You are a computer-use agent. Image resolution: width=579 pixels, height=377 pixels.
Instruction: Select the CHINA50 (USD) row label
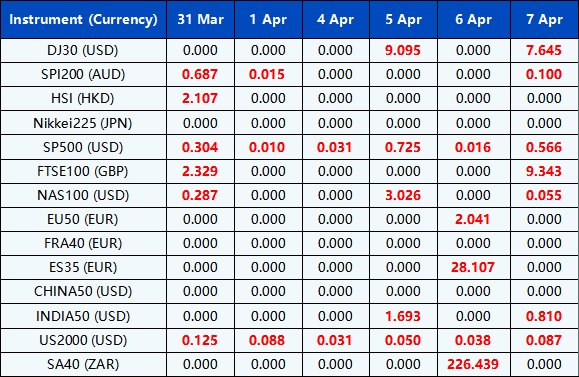(x=83, y=291)
